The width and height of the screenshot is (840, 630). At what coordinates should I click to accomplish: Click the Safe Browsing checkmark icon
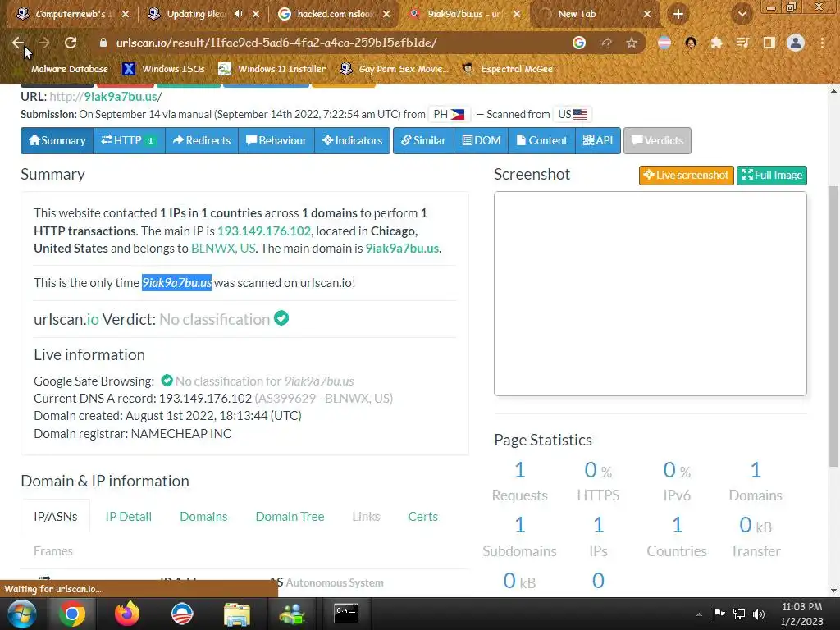[x=167, y=381]
